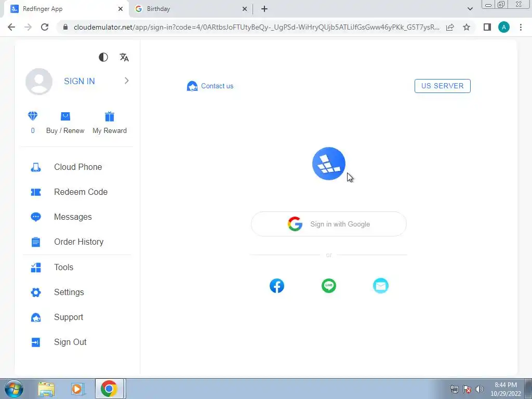Click the Settings gear icon
532x399 pixels.
pos(36,292)
